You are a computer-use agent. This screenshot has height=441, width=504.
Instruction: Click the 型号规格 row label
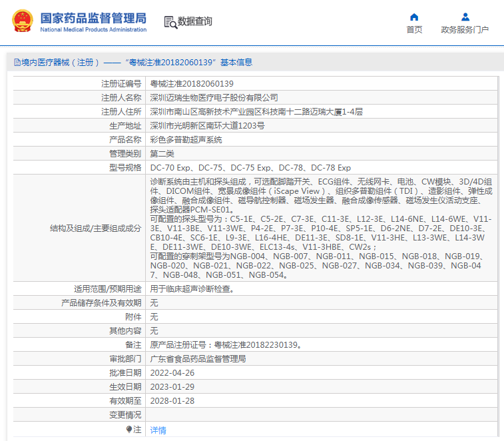click(125, 168)
